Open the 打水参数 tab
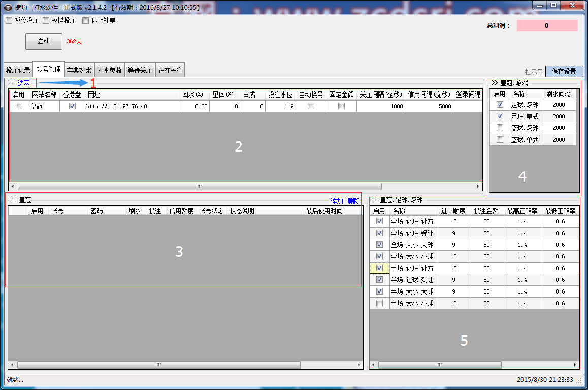This screenshot has height=390, width=588. tap(109, 70)
